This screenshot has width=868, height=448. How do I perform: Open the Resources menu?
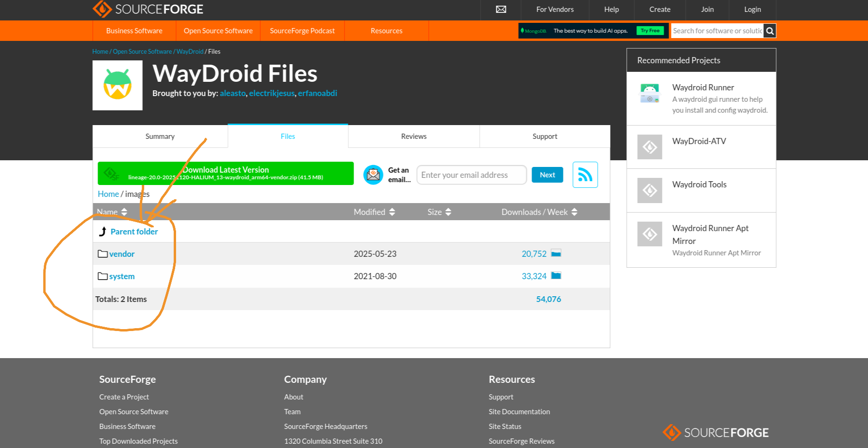386,30
